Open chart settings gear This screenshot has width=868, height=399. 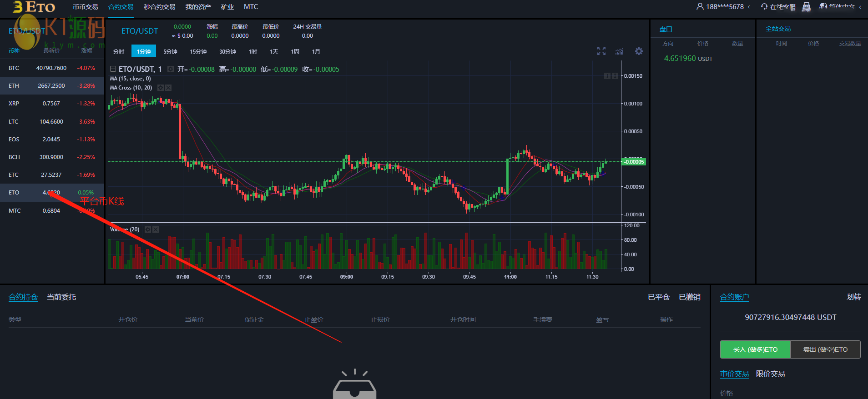[639, 51]
